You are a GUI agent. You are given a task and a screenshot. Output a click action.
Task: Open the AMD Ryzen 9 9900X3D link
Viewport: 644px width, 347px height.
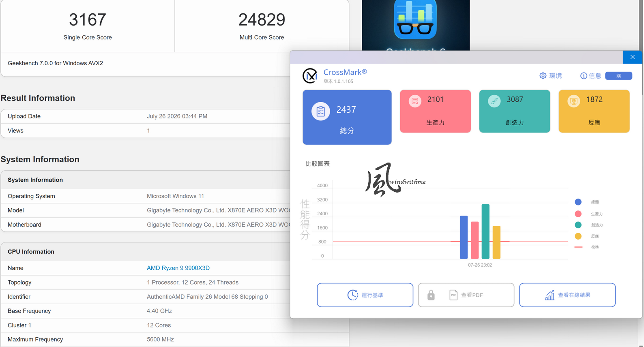click(178, 268)
